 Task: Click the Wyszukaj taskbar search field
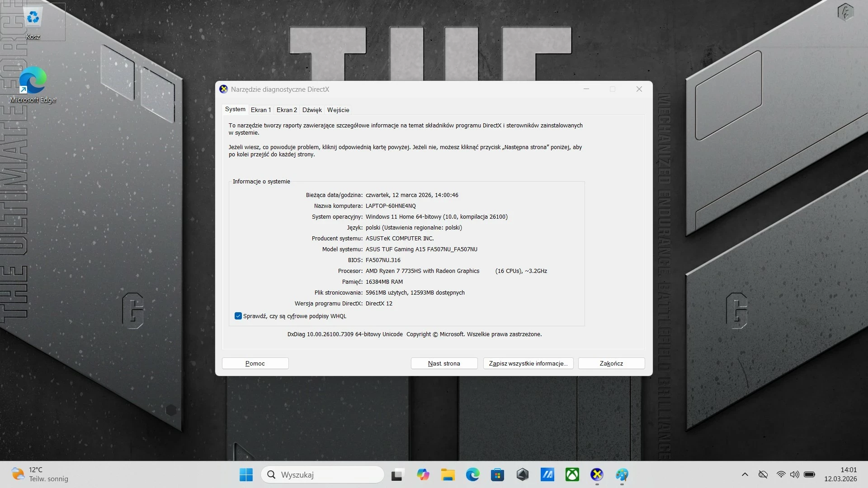pos(323,475)
